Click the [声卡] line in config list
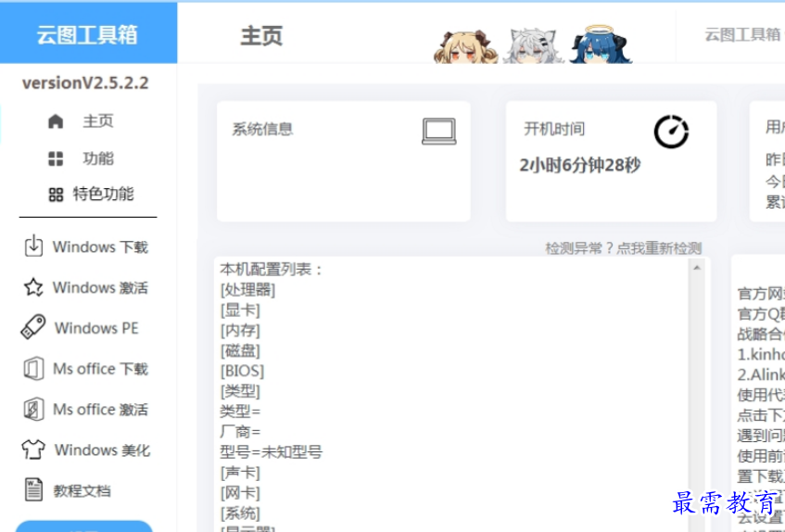Screen dimensions: 785x532 pyautogui.click(x=240, y=473)
